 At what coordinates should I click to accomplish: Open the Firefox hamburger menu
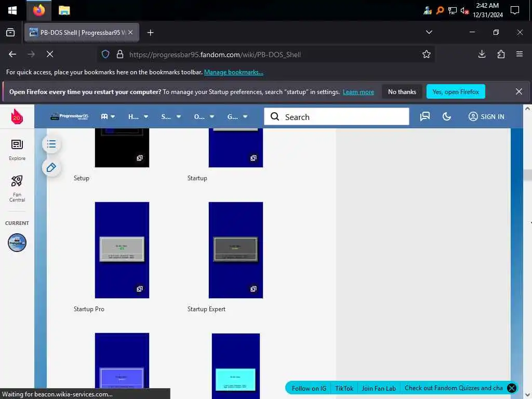coord(519,54)
